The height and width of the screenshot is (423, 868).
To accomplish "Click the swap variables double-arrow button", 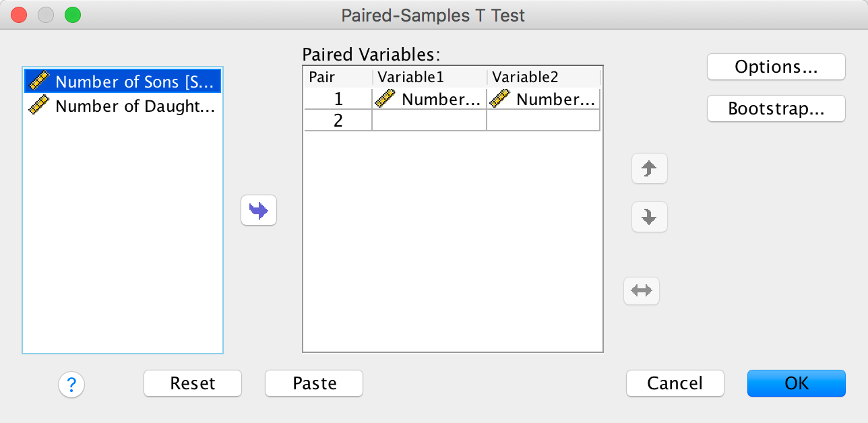I will (641, 291).
